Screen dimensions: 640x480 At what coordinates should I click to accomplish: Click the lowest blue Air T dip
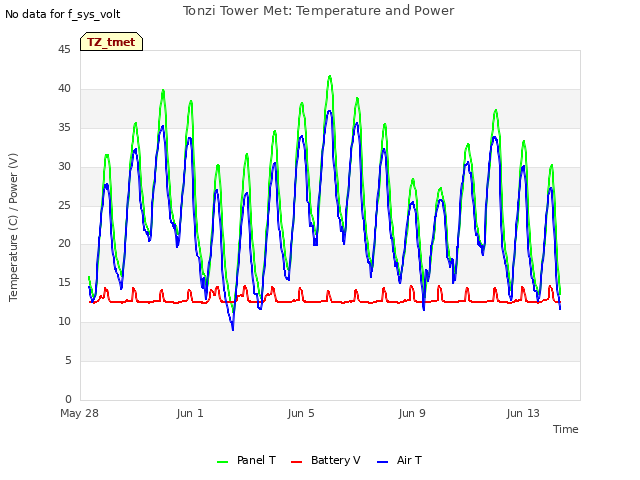coord(233,329)
